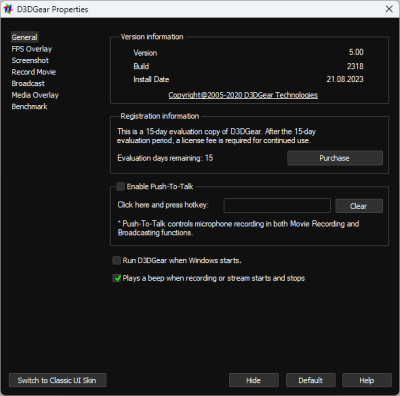Open the D3DGear Technologies copyright link
Screen dimensions: 400x396
(243, 95)
